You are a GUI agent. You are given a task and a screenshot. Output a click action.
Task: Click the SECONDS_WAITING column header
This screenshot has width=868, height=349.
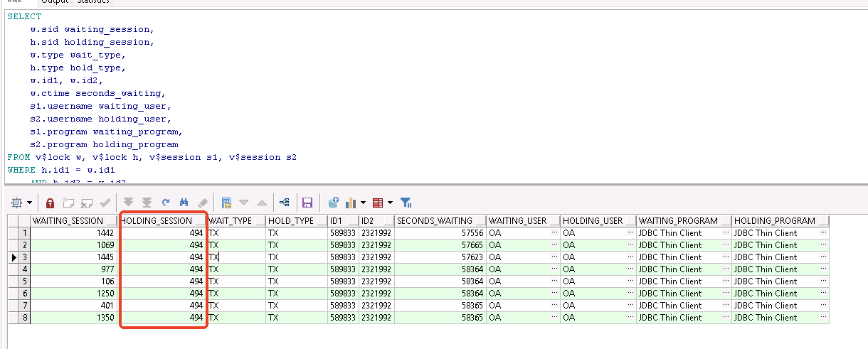(436, 221)
